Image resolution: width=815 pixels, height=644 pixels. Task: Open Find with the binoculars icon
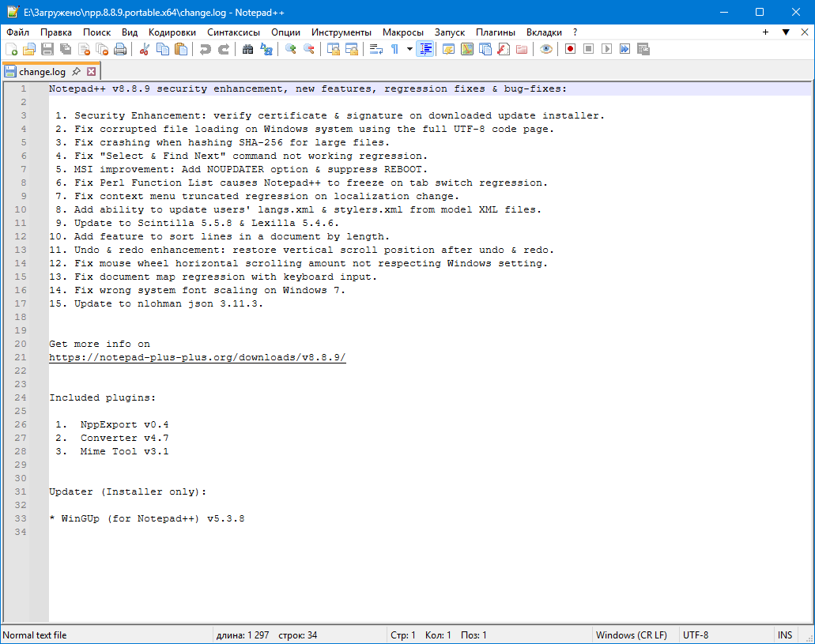[247, 49]
